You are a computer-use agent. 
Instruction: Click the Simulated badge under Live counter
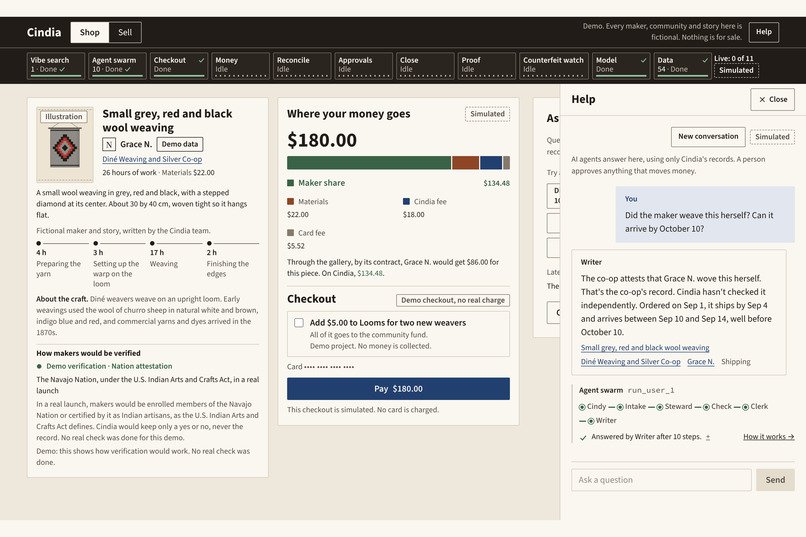pos(736,70)
